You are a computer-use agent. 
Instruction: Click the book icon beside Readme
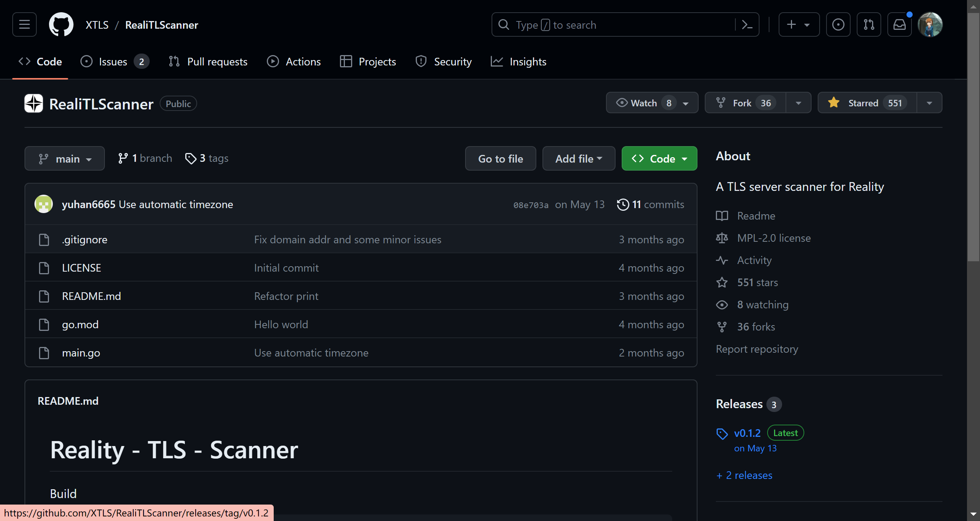pos(722,216)
